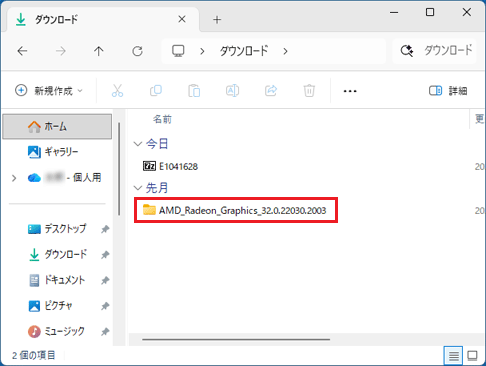Screen dimensions: 486x366
Task: Focus the ダウンロード search box
Action: click(x=435, y=51)
